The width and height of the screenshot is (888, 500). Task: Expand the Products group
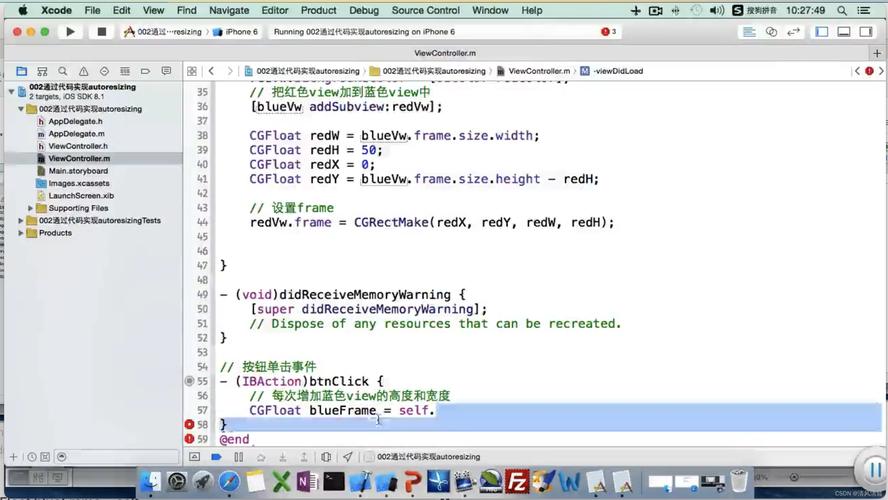point(21,233)
